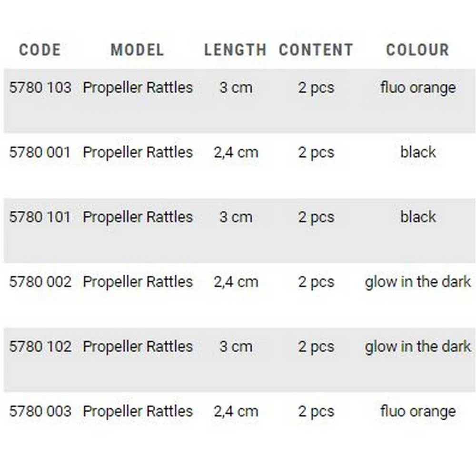Select product code 5780 102

pos(40,347)
